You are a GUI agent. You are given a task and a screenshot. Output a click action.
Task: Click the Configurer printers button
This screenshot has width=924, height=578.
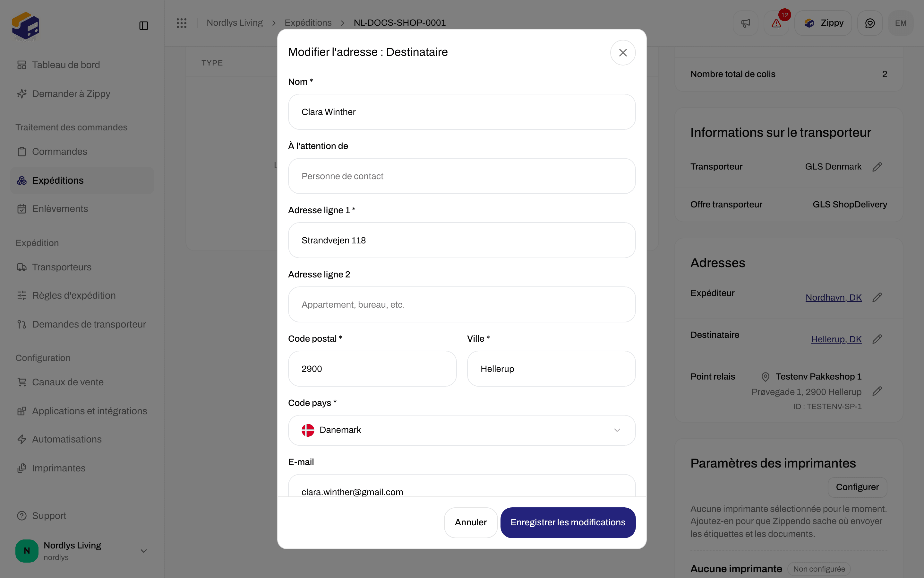click(857, 487)
